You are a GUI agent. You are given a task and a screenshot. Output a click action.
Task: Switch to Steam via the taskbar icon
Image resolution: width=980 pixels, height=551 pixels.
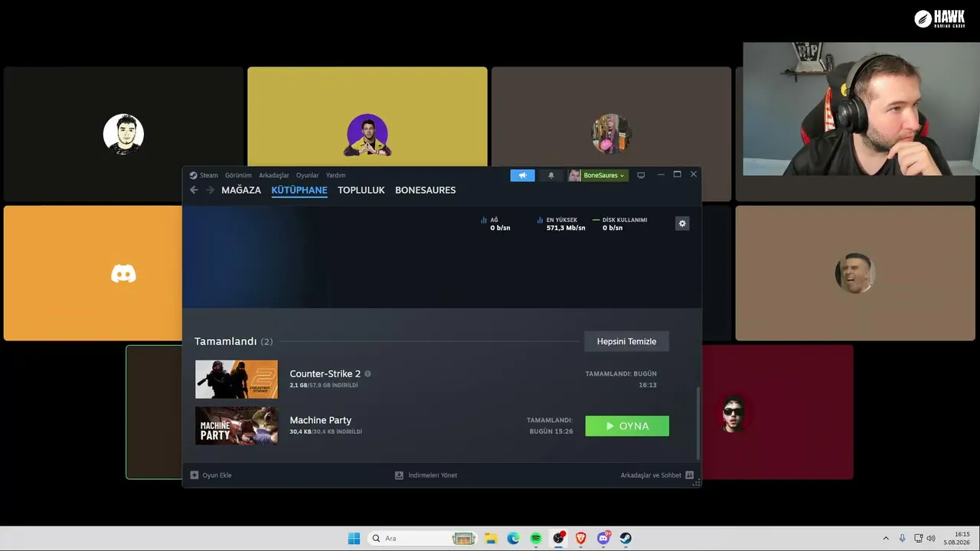626,538
